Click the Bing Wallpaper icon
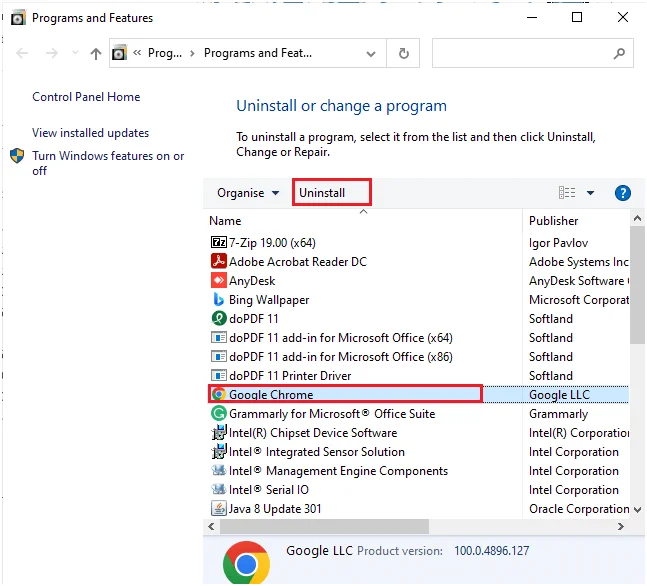 pyautogui.click(x=219, y=299)
